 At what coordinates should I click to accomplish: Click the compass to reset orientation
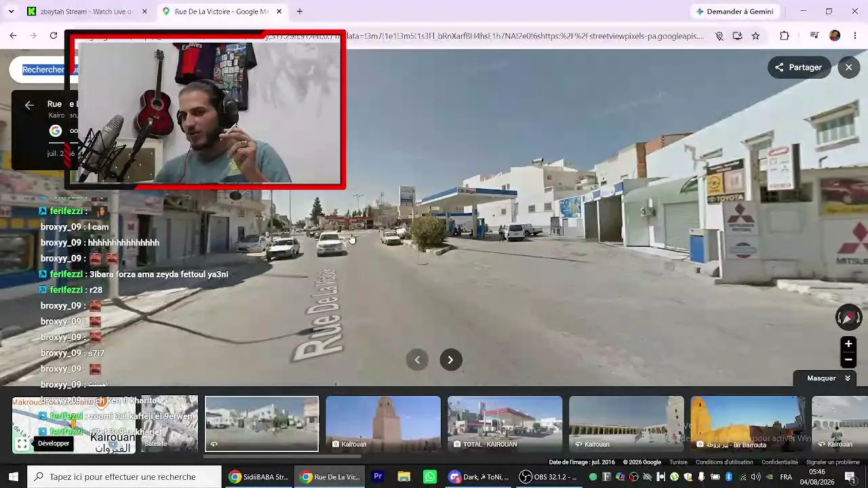[848, 317]
